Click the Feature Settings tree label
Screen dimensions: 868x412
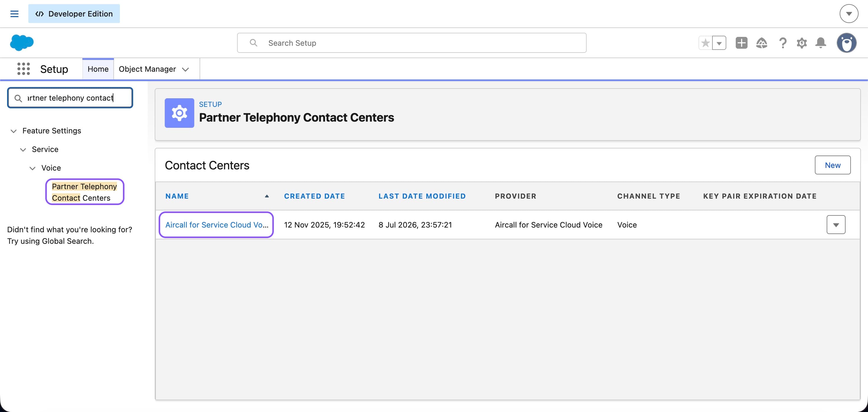tap(52, 131)
